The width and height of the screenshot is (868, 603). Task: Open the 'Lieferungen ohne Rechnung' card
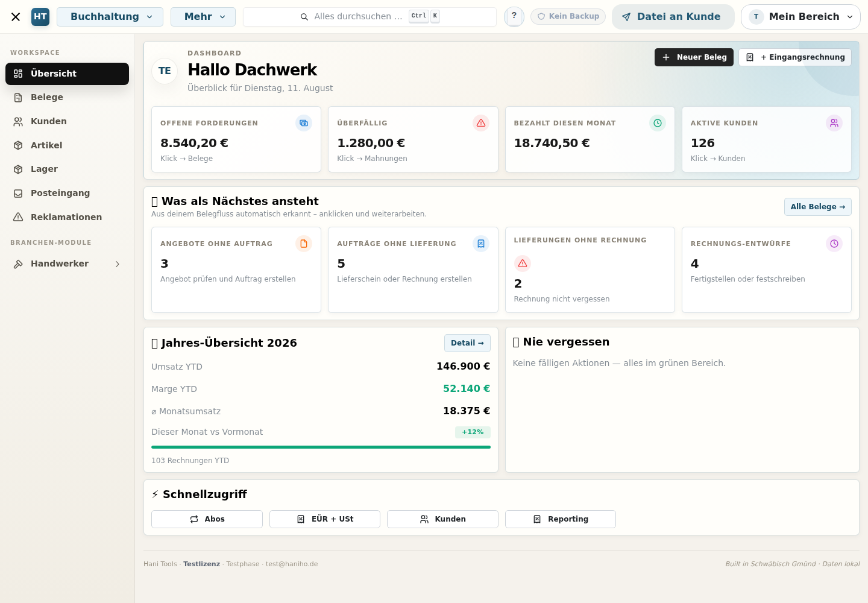tap(590, 270)
